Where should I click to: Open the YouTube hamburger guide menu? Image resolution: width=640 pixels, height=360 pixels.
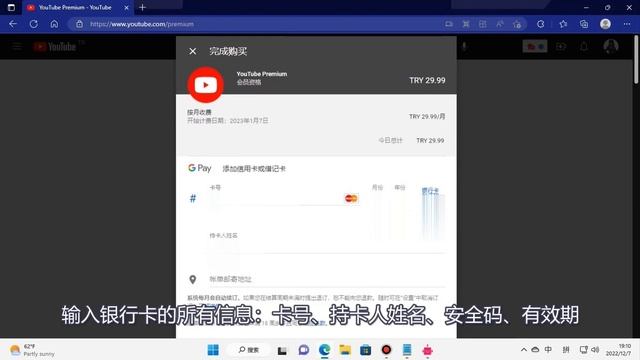click(17, 47)
